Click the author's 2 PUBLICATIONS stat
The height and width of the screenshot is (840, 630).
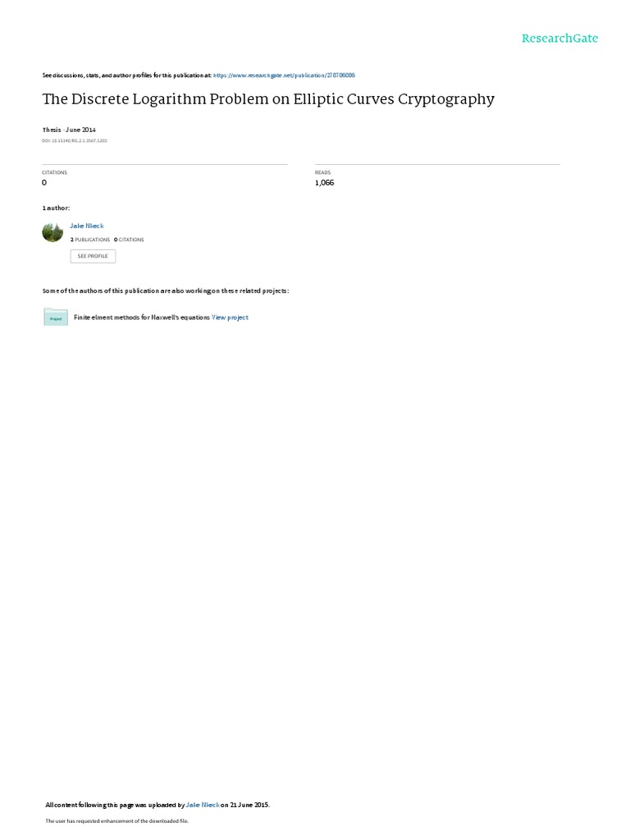pos(90,240)
